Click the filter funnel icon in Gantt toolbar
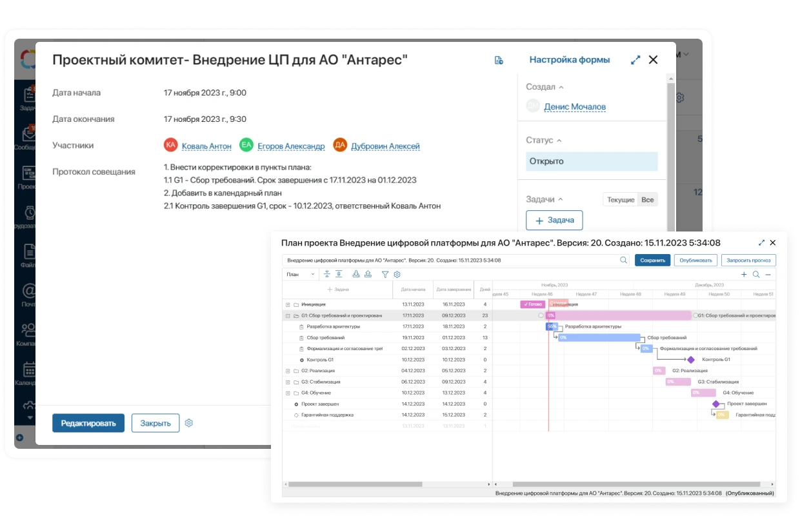 [385, 274]
